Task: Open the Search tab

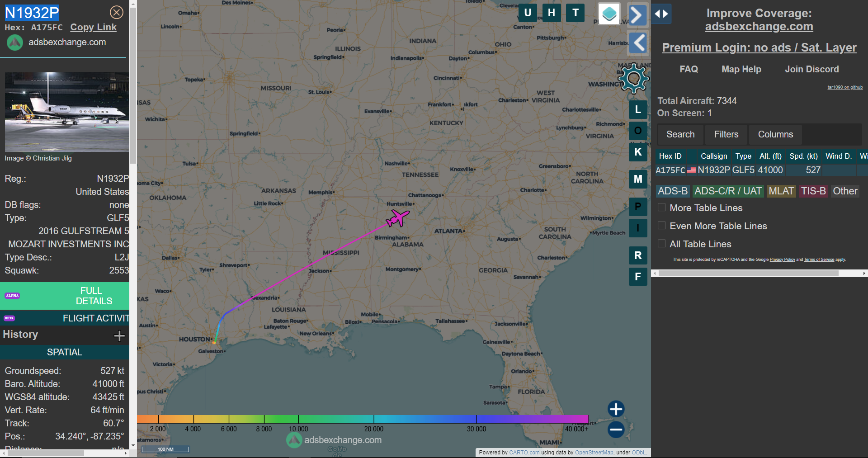Action: pyautogui.click(x=680, y=134)
